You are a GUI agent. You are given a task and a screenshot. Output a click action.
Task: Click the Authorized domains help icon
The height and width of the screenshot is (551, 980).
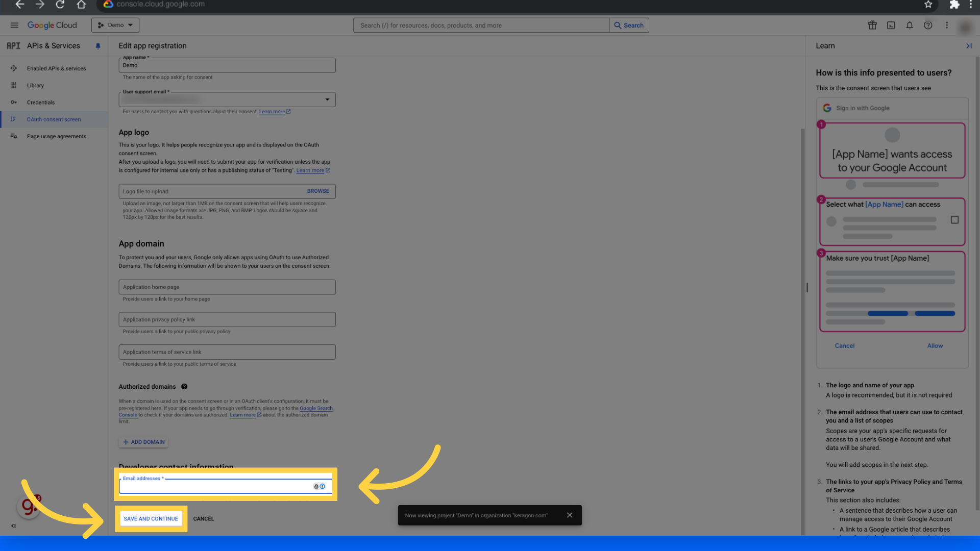tap(184, 387)
